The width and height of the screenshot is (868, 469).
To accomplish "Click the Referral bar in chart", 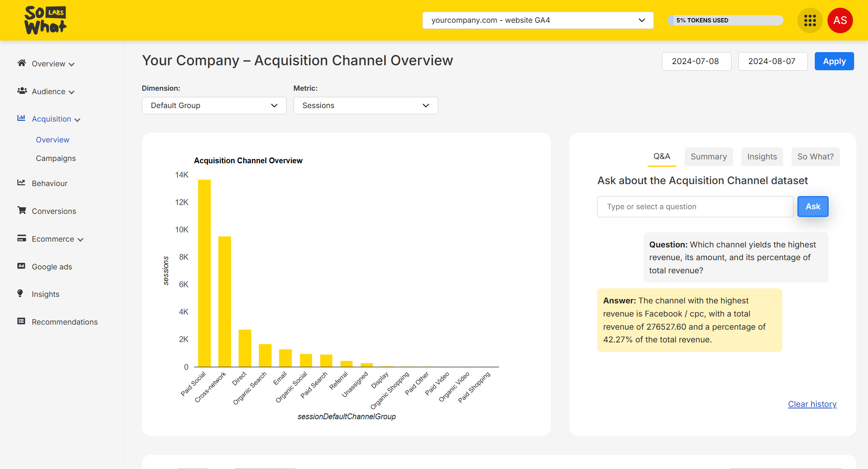I will (346, 364).
